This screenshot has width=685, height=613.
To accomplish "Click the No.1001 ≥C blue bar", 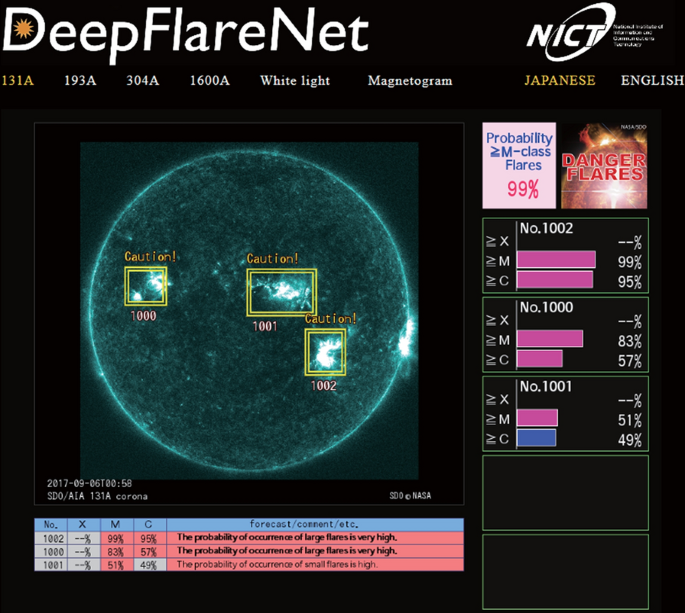I will coord(536,437).
